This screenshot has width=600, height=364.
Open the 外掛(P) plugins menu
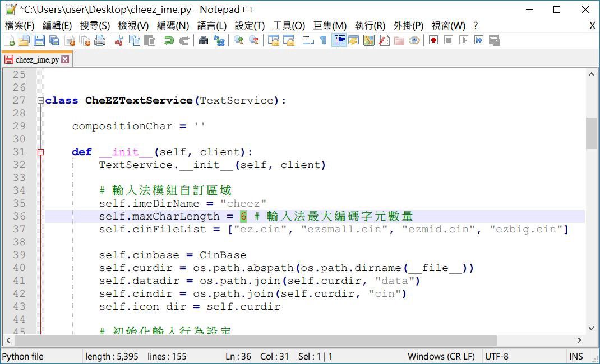(408, 26)
